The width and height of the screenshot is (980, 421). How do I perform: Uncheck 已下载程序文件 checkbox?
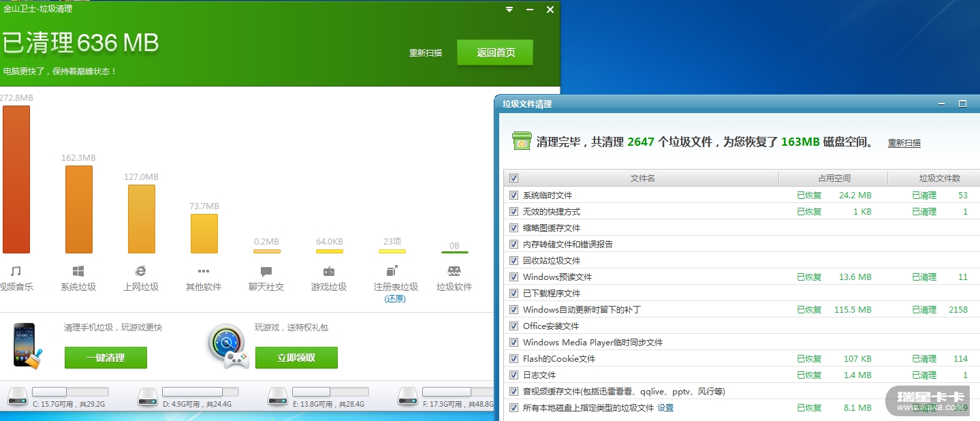pos(513,293)
